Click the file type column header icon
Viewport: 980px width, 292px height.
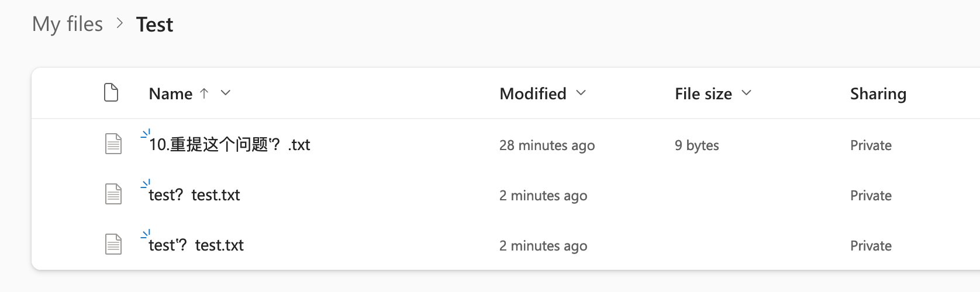(111, 93)
